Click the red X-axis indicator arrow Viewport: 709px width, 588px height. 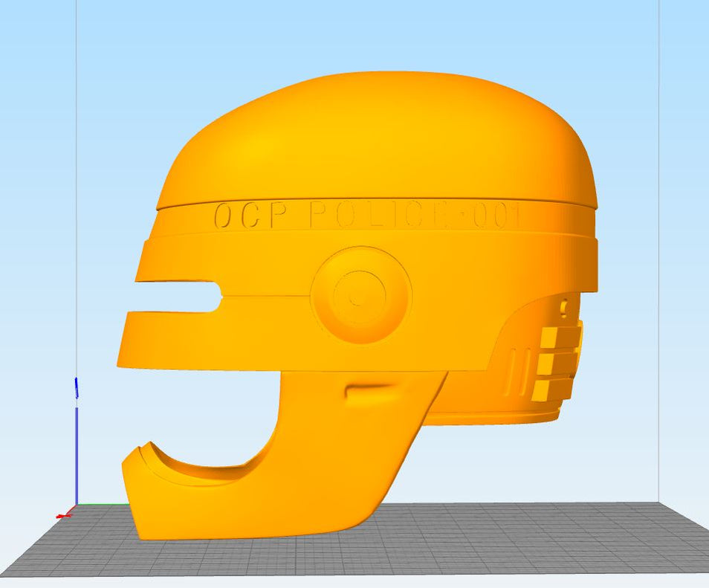click(x=64, y=515)
